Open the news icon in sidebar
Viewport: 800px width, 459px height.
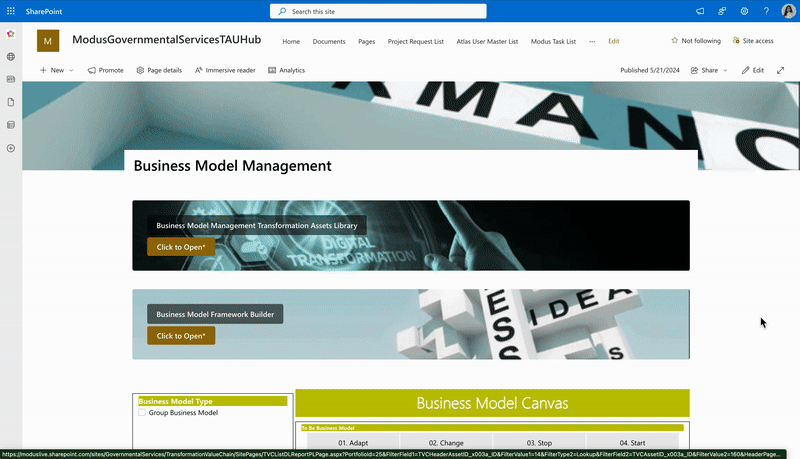pyautogui.click(x=11, y=79)
